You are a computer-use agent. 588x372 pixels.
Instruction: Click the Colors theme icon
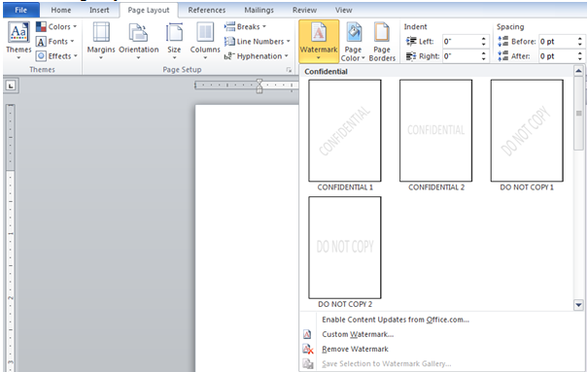coord(41,26)
